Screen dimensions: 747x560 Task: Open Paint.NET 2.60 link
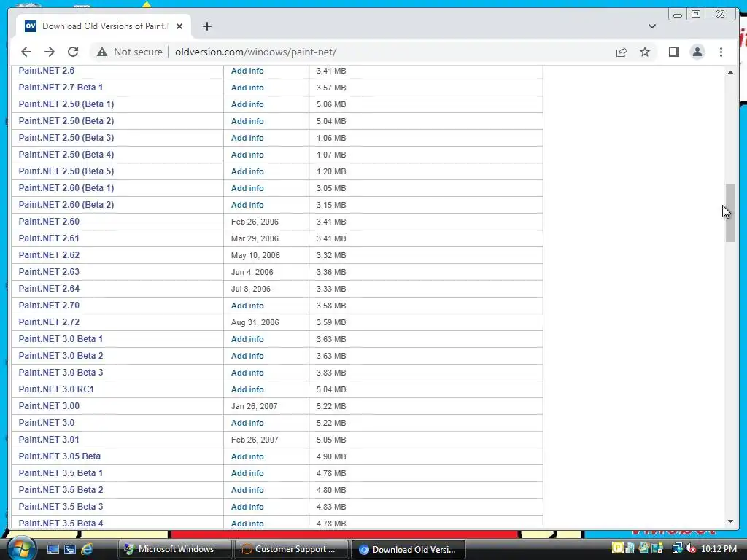[49, 222]
